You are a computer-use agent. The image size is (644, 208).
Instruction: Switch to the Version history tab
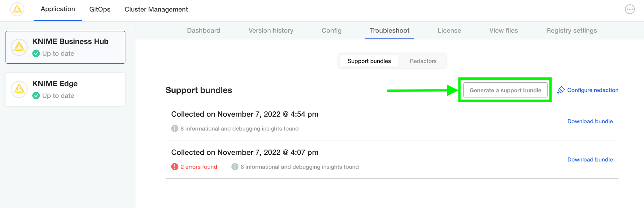pyautogui.click(x=271, y=30)
